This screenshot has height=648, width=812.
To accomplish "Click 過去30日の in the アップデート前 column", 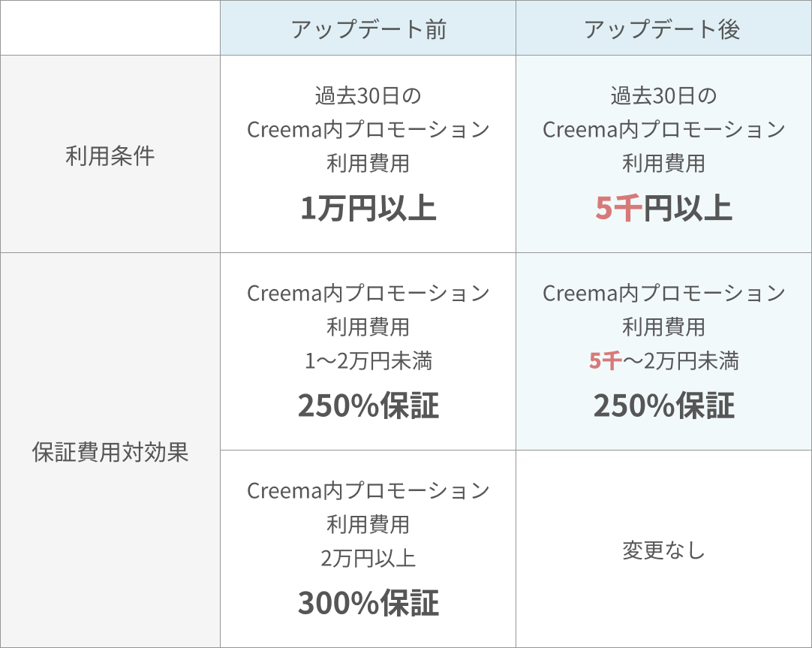I will [368, 96].
